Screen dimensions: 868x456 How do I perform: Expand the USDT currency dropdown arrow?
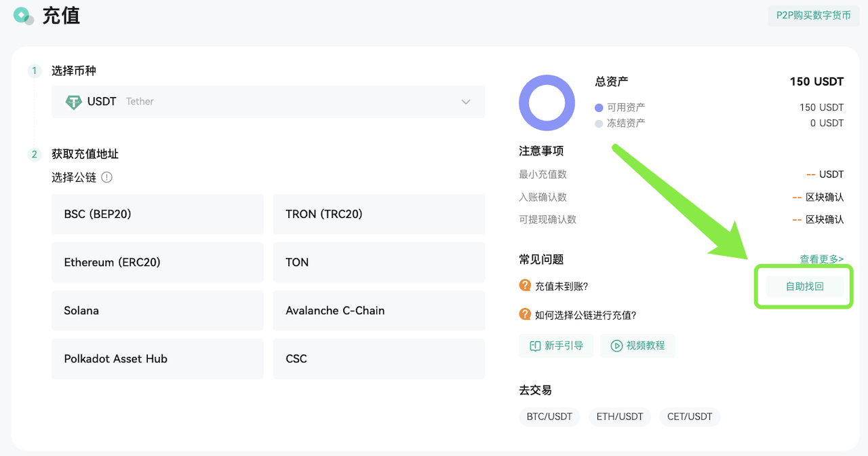point(466,102)
